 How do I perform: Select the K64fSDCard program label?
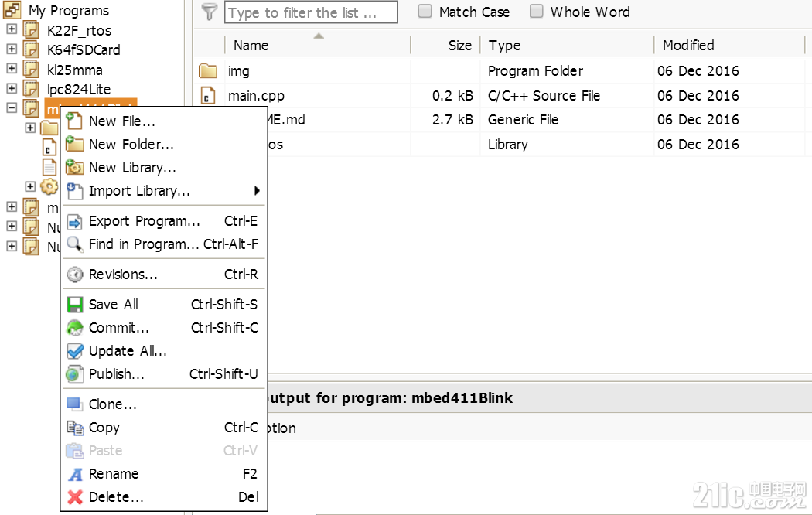(84, 49)
